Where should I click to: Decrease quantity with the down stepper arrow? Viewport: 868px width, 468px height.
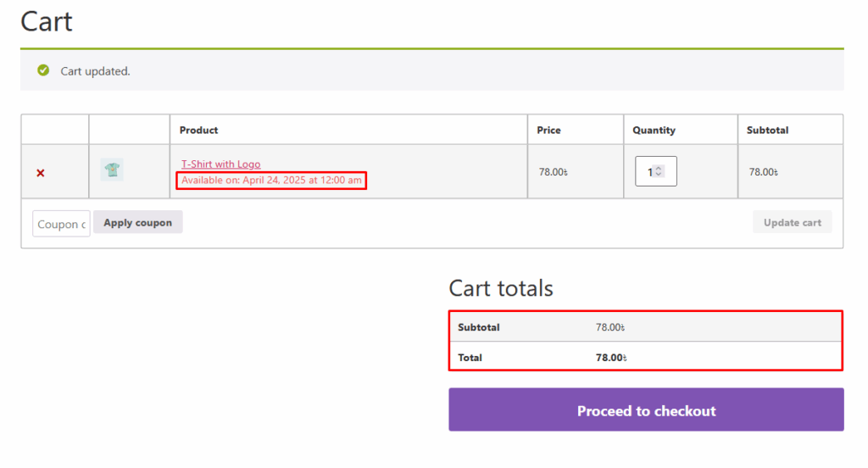(x=659, y=175)
